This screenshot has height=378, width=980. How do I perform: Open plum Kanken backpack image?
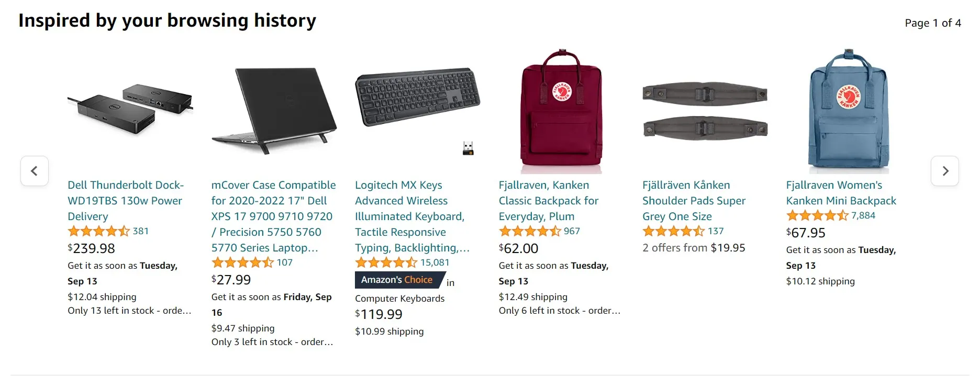click(561, 111)
